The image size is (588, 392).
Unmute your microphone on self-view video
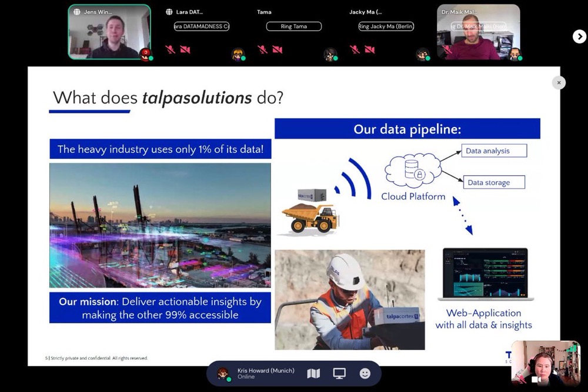tap(522, 380)
